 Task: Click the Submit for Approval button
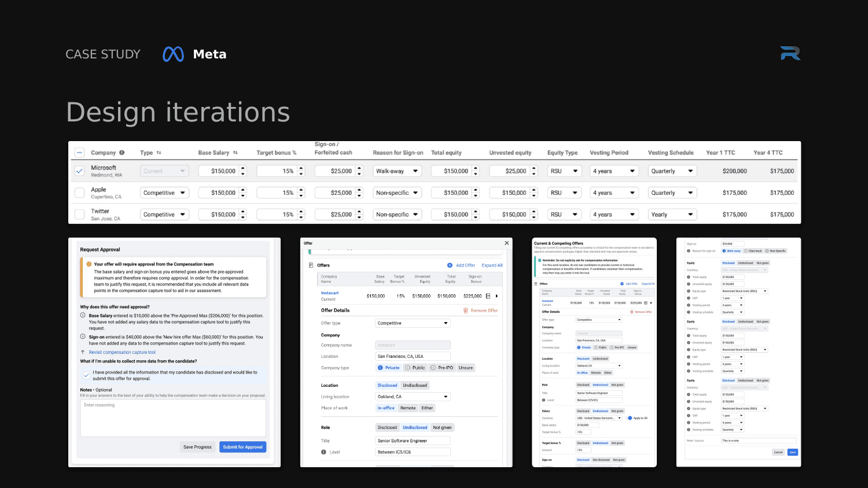pyautogui.click(x=243, y=447)
